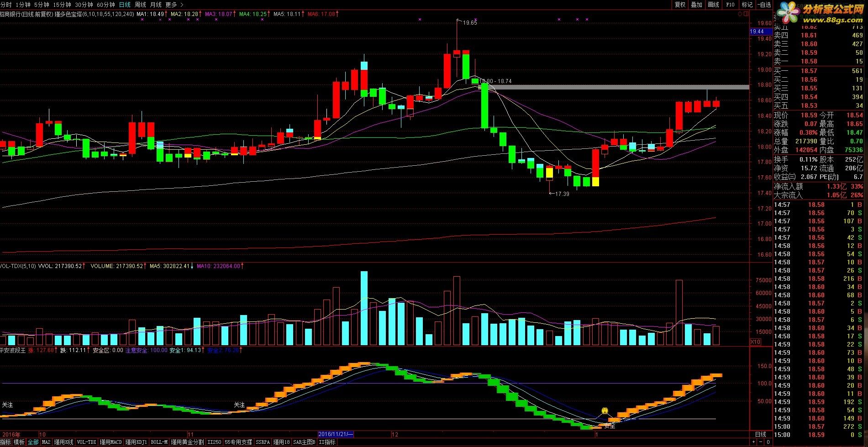
Task: Open F10 company info
Action: (730, 5)
